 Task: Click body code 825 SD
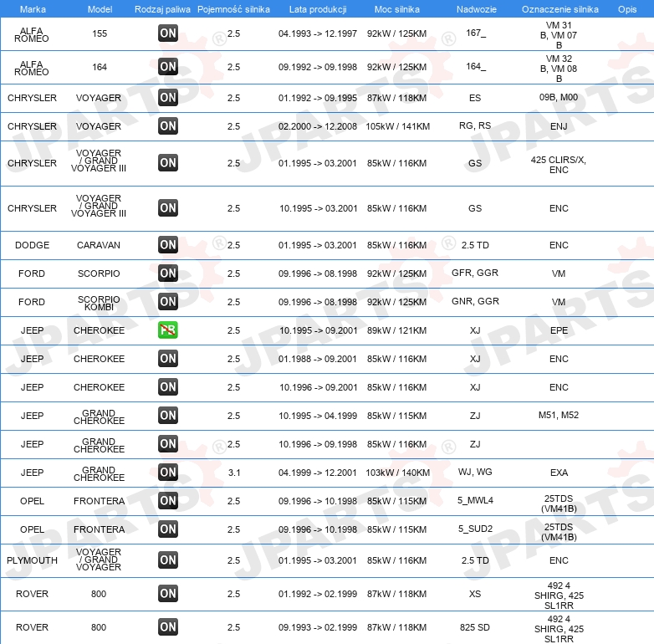tap(475, 627)
